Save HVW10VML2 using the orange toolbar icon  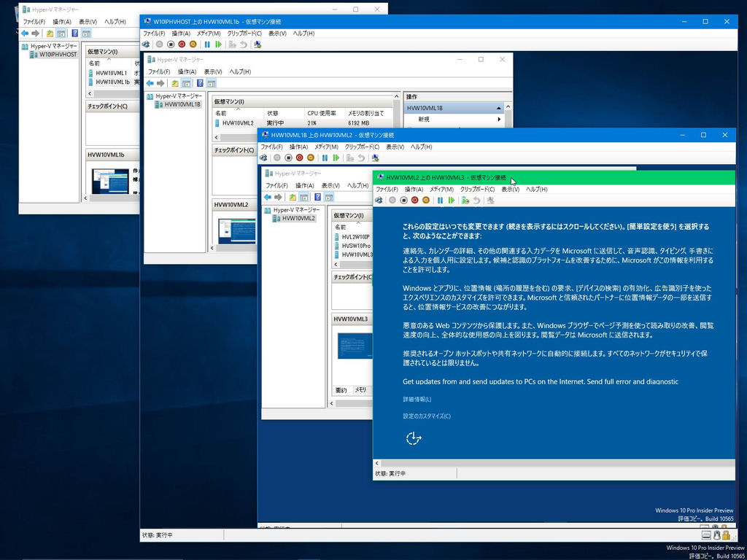311,157
